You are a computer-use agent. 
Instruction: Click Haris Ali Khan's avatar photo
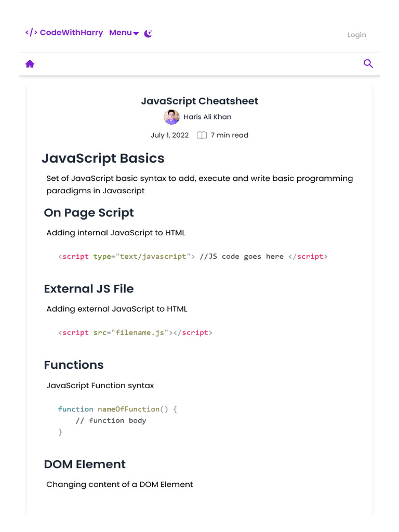pyautogui.click(x=171, y=117)
